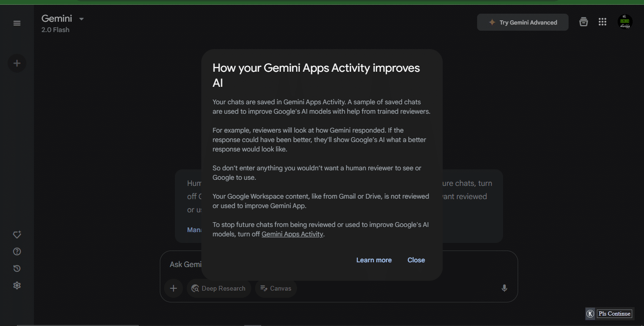644x326 pixels.
Task: Click the sentence starting 'So don't enter anything'
Action: click(x=317, y=173)
